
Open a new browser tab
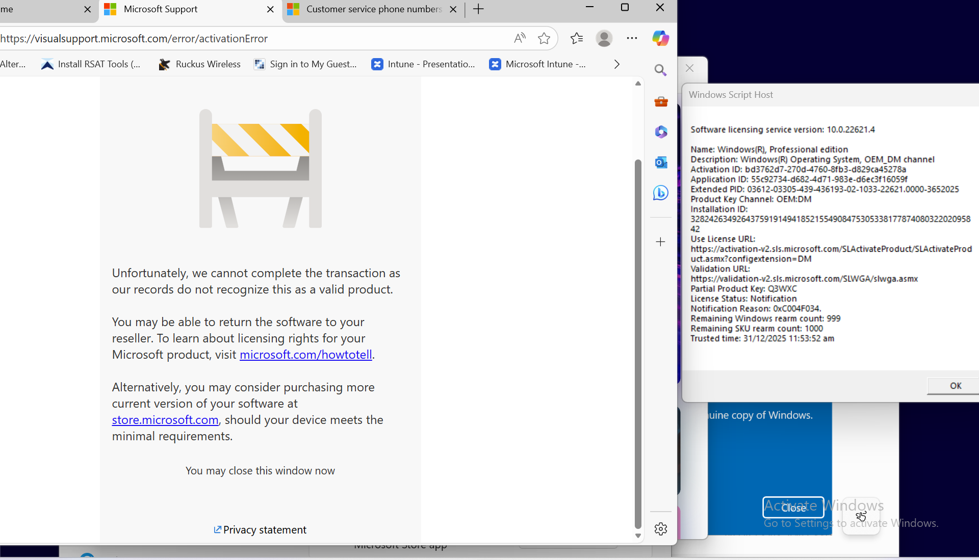(478, 9)
